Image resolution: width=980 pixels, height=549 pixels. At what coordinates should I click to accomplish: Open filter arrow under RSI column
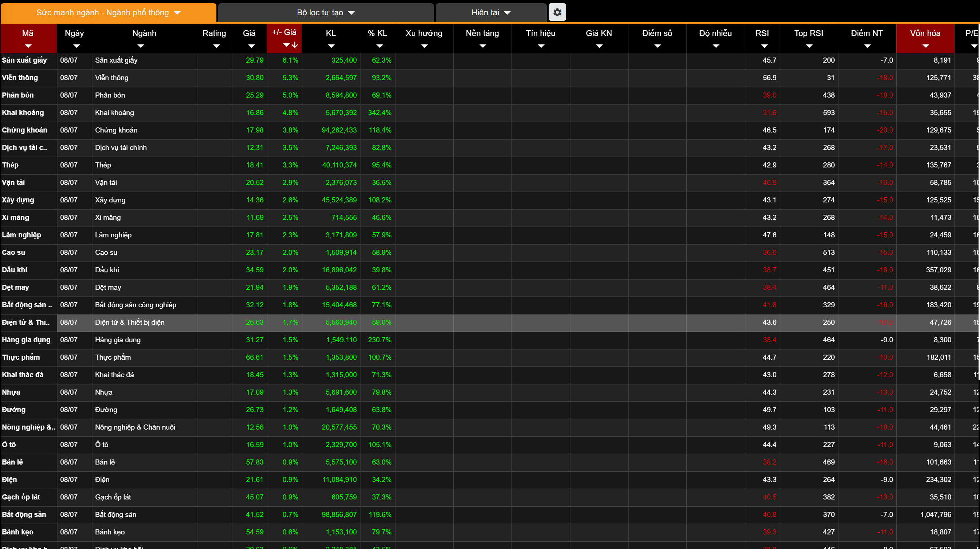[x=764, y=46]
